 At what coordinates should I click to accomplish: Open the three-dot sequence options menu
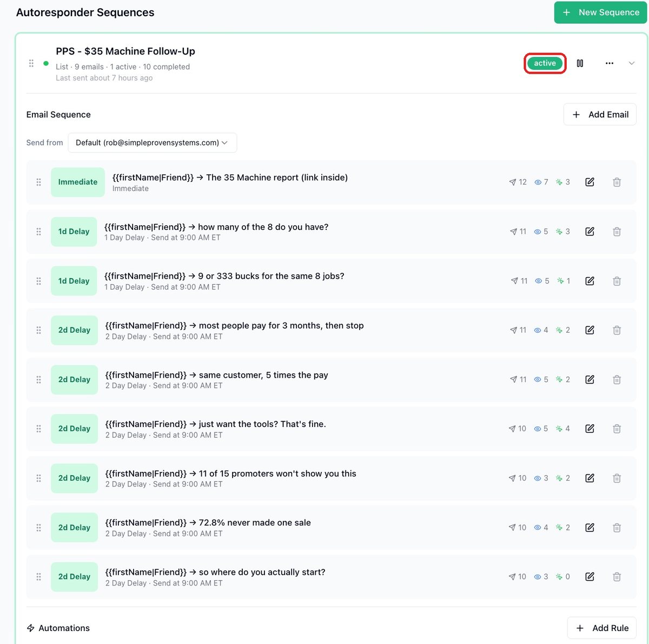610,63
